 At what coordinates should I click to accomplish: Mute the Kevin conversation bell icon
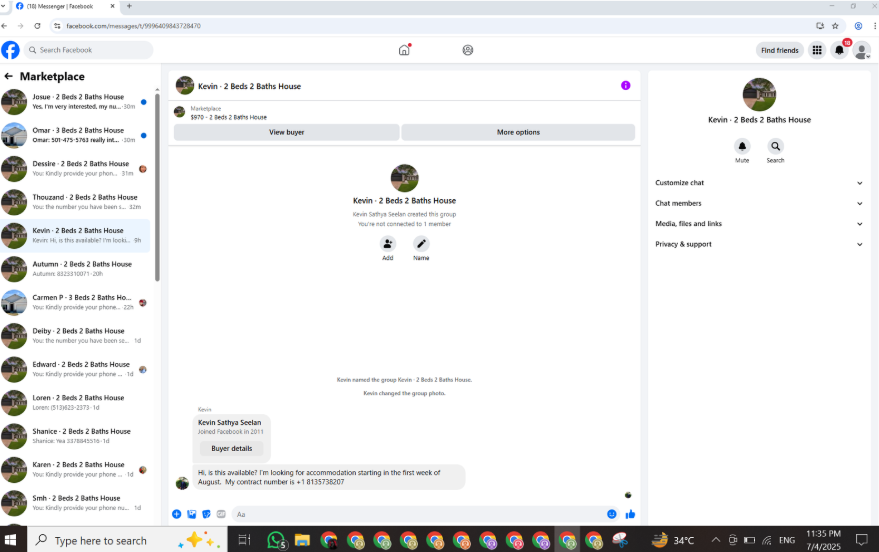(x=742, y=146)
